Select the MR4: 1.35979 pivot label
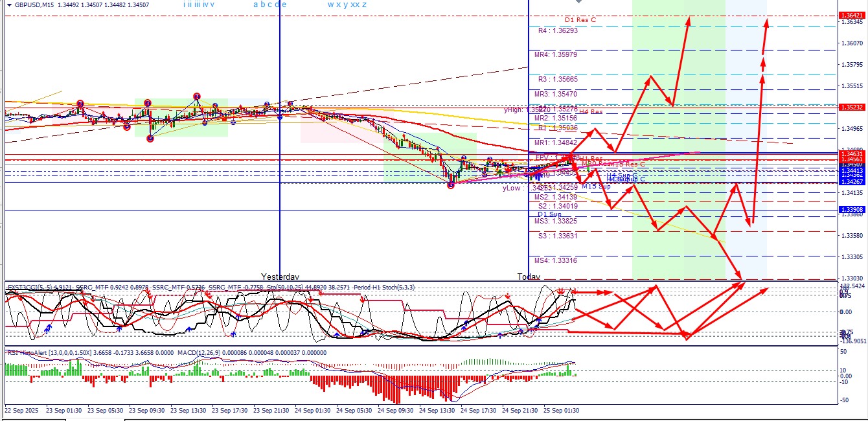This screenshot has height=421, width=868. [x=556, y=54]
